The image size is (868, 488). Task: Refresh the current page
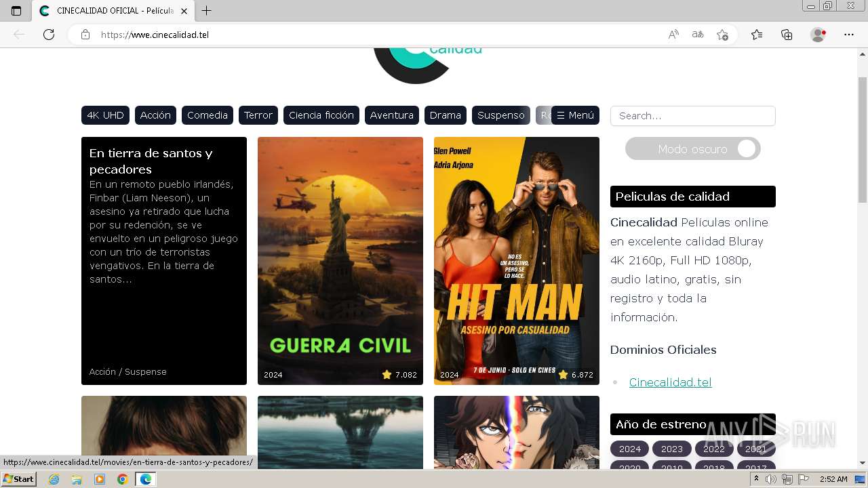coord(49,35)
